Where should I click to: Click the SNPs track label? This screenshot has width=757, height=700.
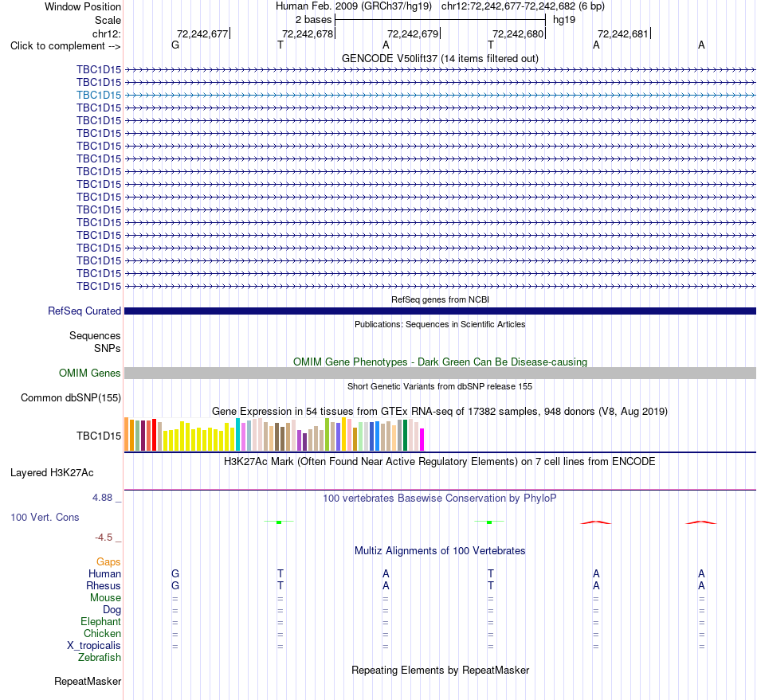[x=108, y=348]
